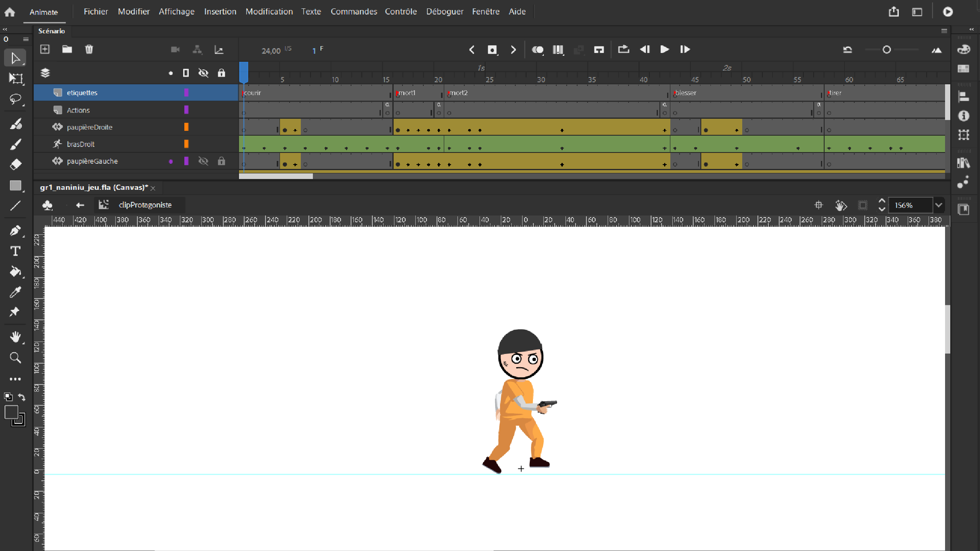Select the mort2 frame label

(458, 93)
